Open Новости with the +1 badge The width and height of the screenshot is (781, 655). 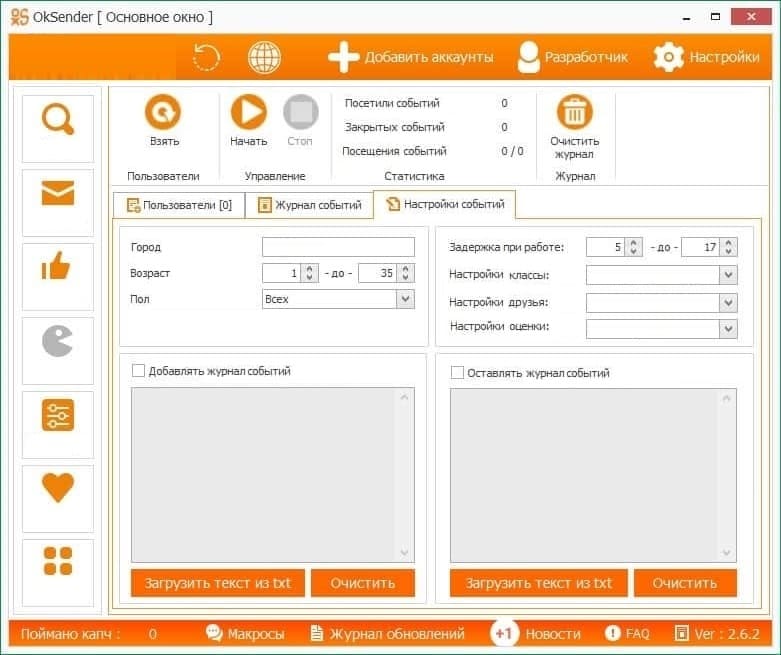[x=535, y=634]
